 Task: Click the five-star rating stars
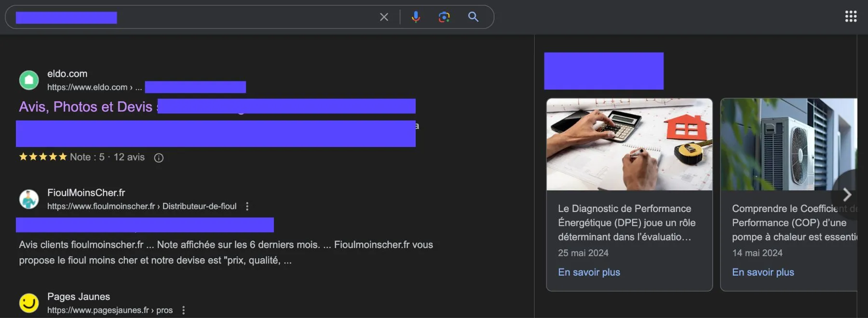[x=43, y=157]
